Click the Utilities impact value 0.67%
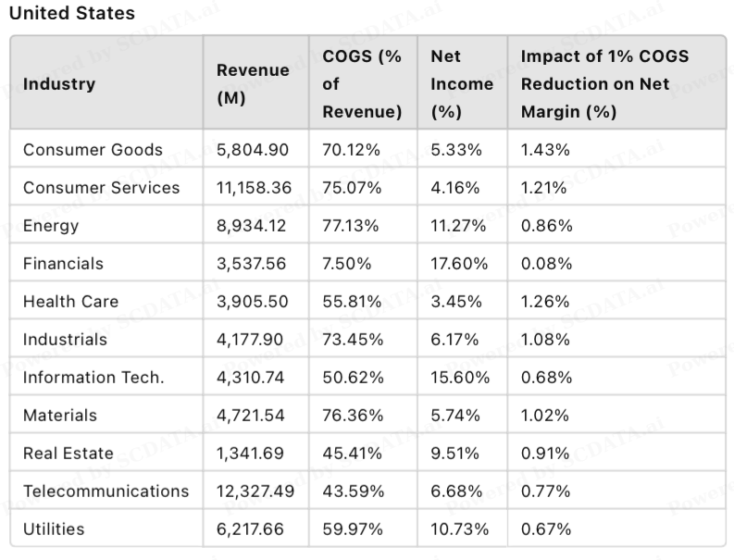 [546, 529]
